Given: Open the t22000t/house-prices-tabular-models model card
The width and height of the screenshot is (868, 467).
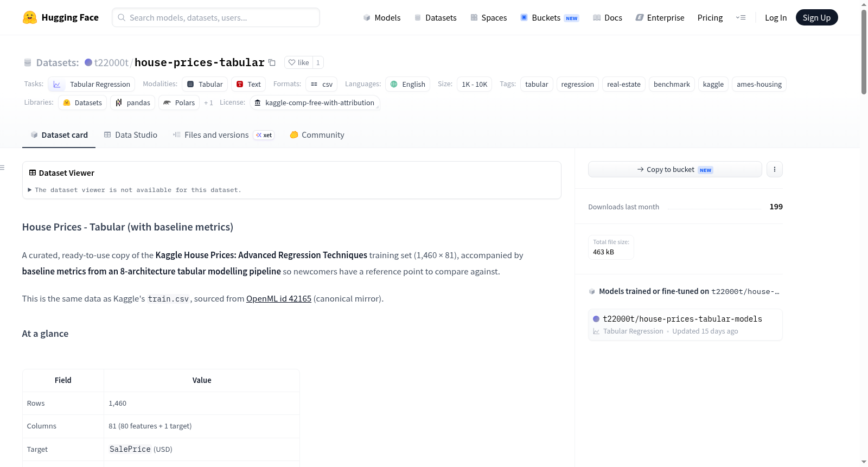Looking at the screenshot, I should tap(685, 324).
